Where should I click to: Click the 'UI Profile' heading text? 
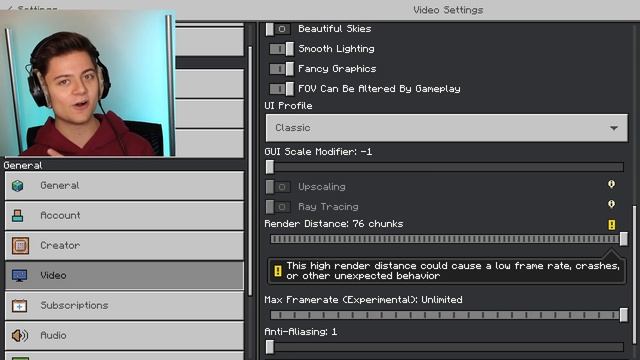[x=288, y=106]
